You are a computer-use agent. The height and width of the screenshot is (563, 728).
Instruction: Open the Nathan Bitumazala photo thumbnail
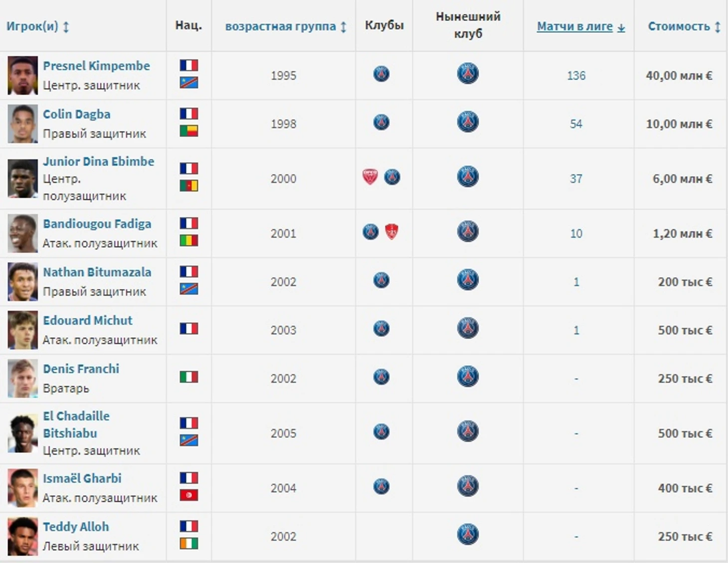click(22, 281)
